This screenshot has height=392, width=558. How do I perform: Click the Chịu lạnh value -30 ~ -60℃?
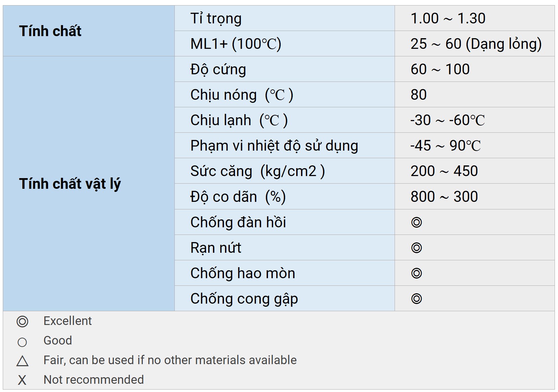coord(447,120)
